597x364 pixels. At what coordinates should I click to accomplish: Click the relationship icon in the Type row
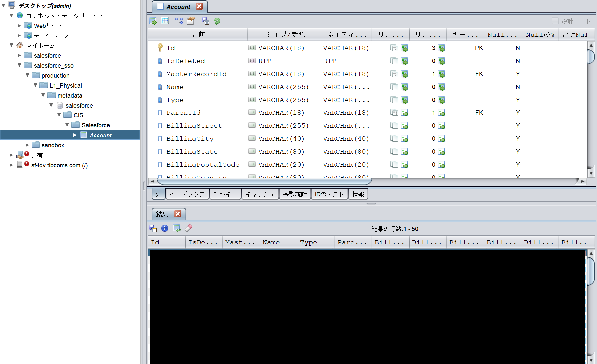click(x=394, y=100)
